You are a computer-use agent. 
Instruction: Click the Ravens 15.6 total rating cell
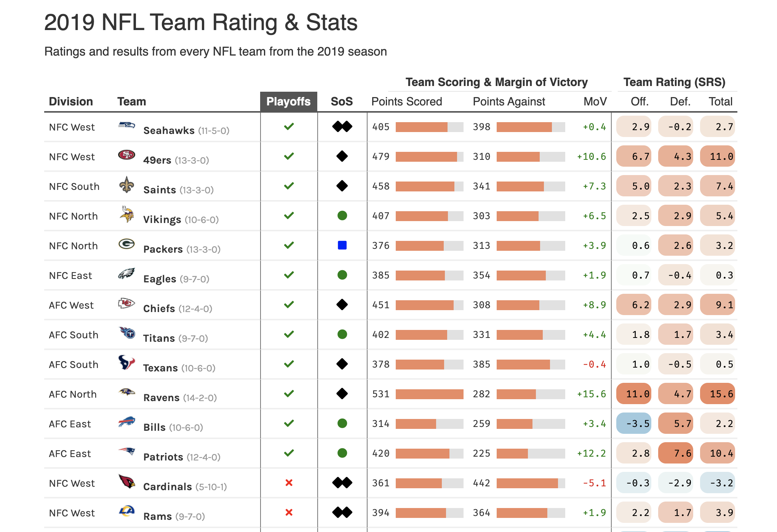click(717, 393)
